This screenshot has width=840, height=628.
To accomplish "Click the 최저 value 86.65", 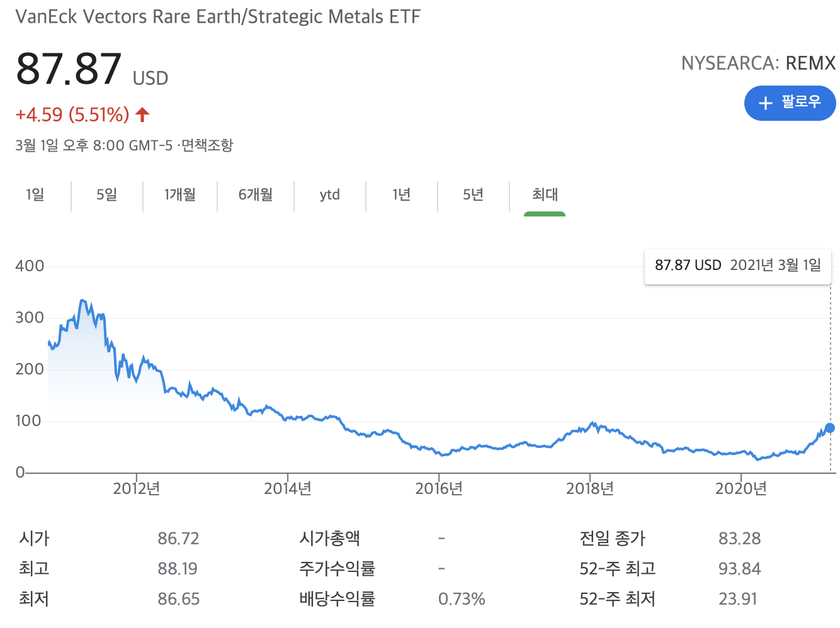I will point(179,599).
